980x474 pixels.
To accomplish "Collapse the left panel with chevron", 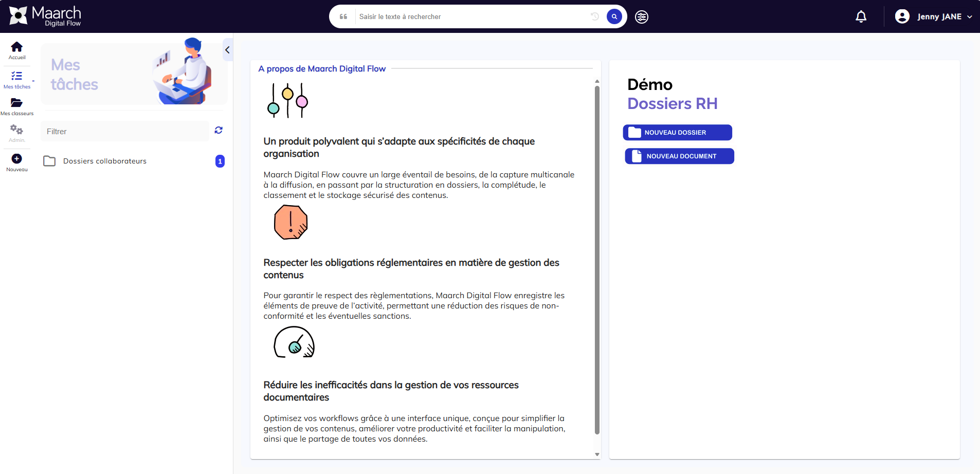I will point(227,50).
